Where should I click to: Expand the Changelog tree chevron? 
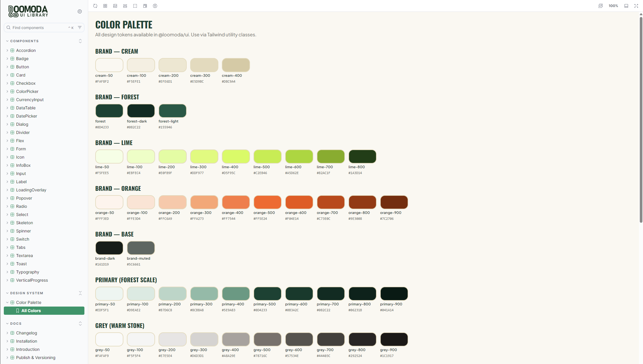(7, 333)
